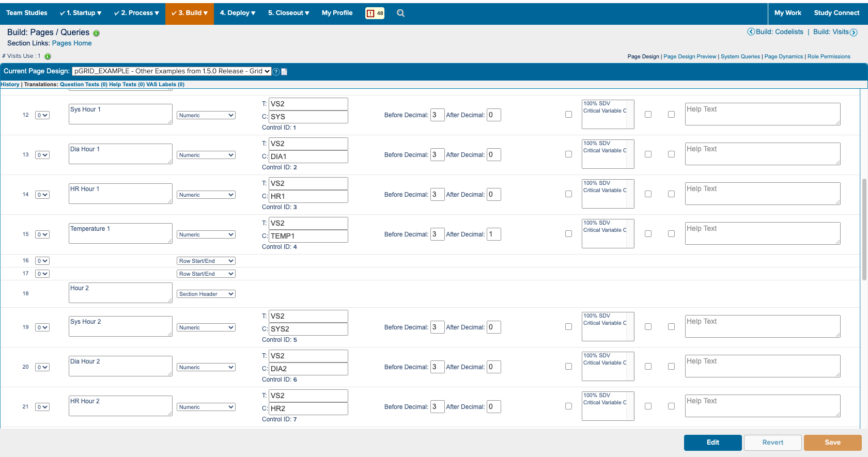868x457 pixels.
Task: Open the Row Start/End dropdown in row 16
Action: click(206, 261)
